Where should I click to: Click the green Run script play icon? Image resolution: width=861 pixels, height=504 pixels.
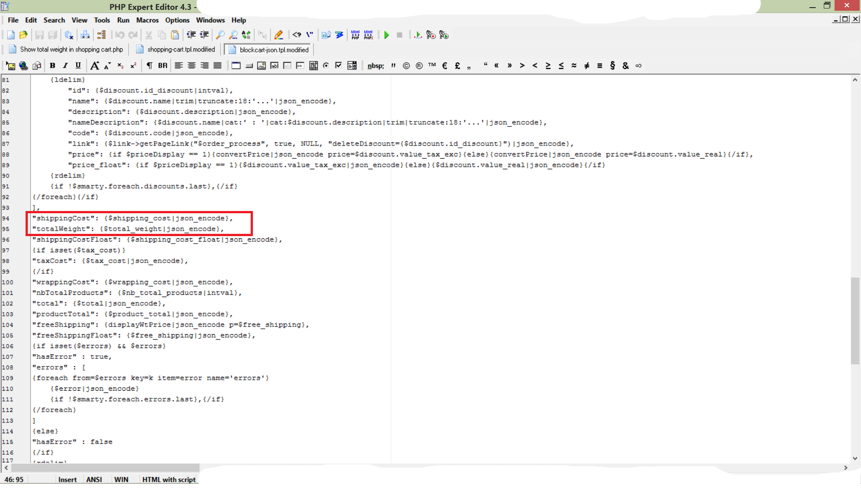point(387,35)
